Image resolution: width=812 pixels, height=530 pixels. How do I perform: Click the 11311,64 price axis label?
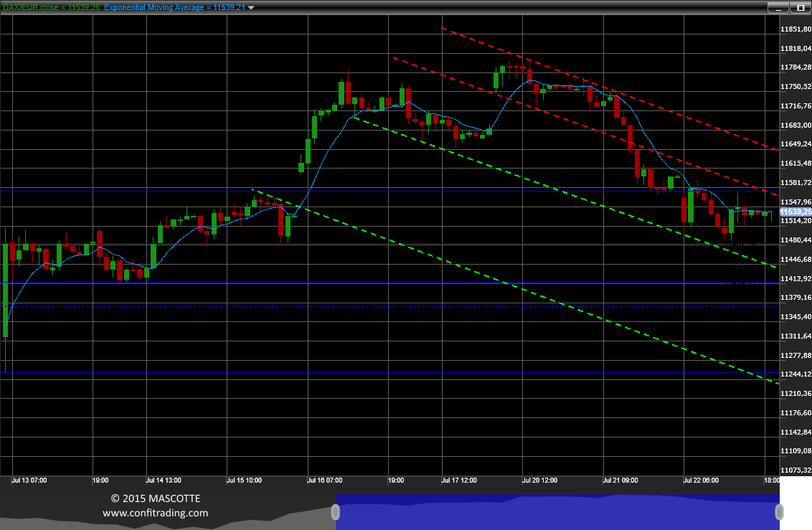point(796,336)
